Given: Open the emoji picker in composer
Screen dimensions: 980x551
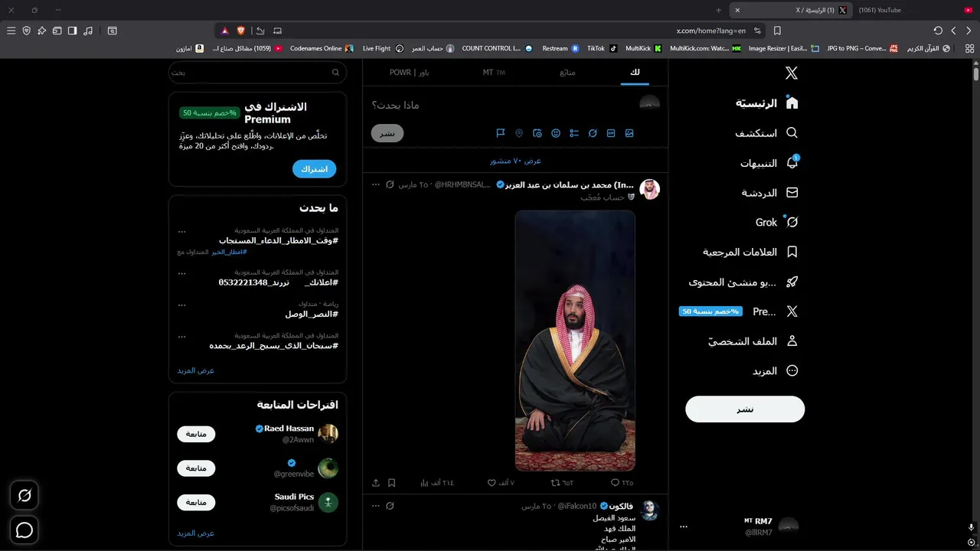Looking at the screenshot, I should (556, 133).
